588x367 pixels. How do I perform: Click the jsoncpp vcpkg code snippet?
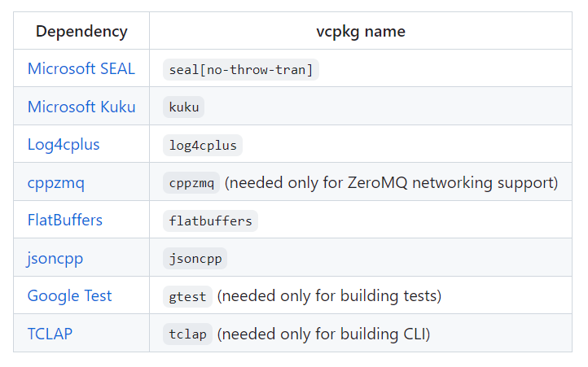click(x=195, y=259)
